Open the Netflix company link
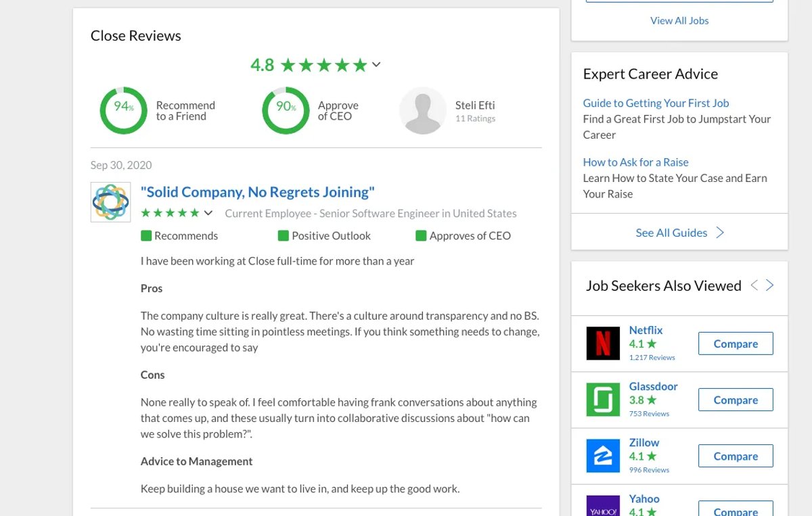Screen dimensions: 812x516 (x=646, y=330)
